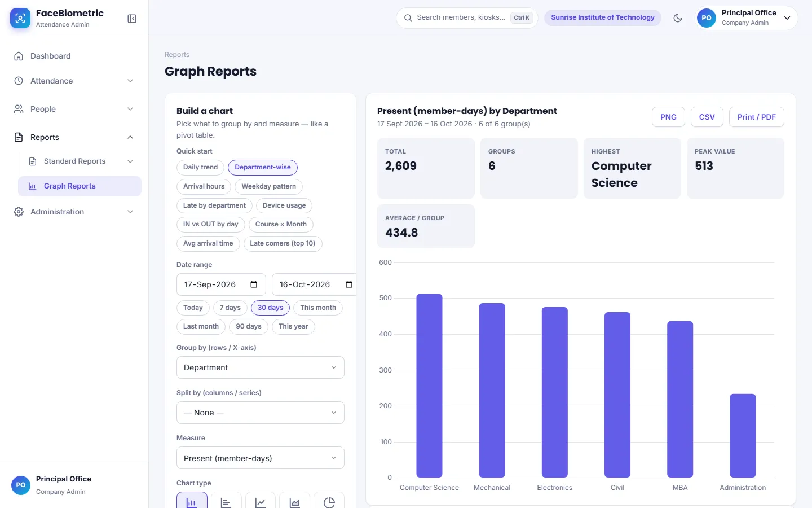The height and width of the screenshot is (508, 812).
Task: Select the area chart type
Action: pyautogui.click(x=295, y=501)
